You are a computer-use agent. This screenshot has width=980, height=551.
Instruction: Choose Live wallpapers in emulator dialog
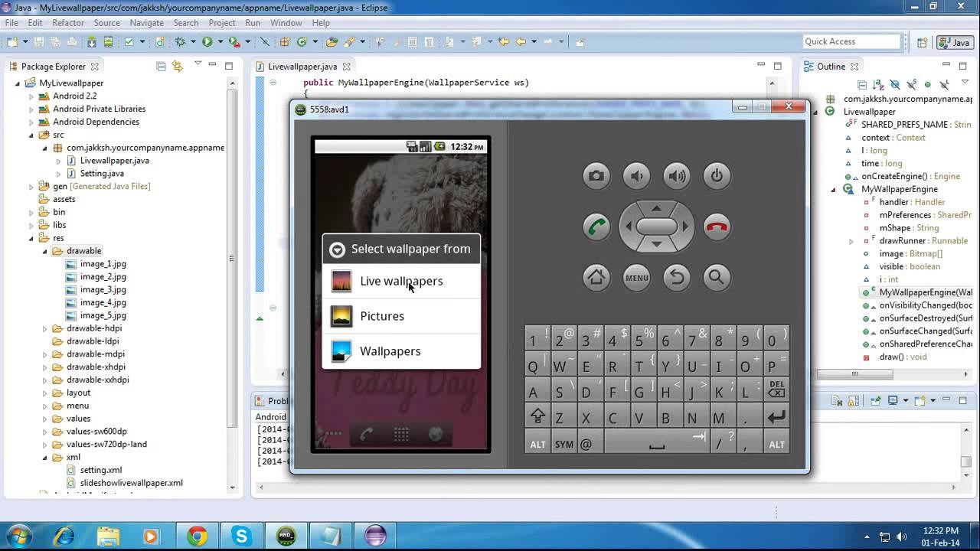[401, 281]
